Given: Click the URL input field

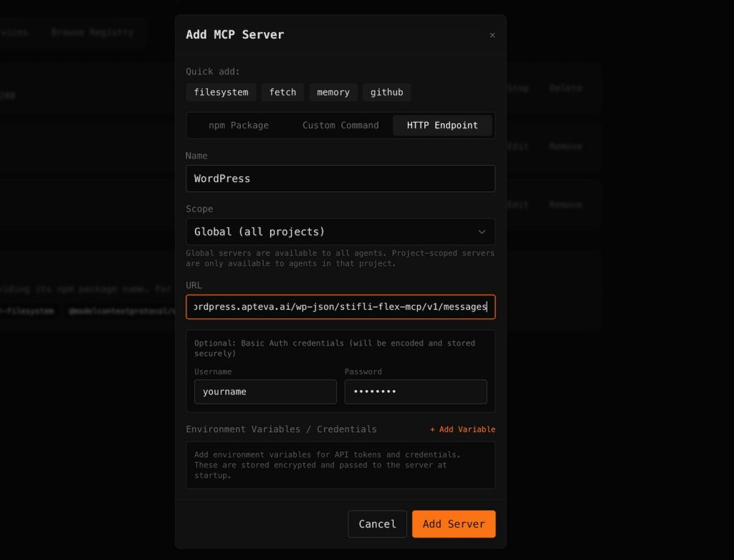Looking at the screenshot, I should click(x=340, y=307).
